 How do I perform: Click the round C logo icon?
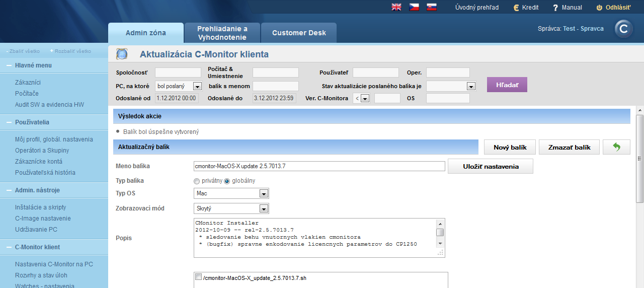(x=624, y=29)
